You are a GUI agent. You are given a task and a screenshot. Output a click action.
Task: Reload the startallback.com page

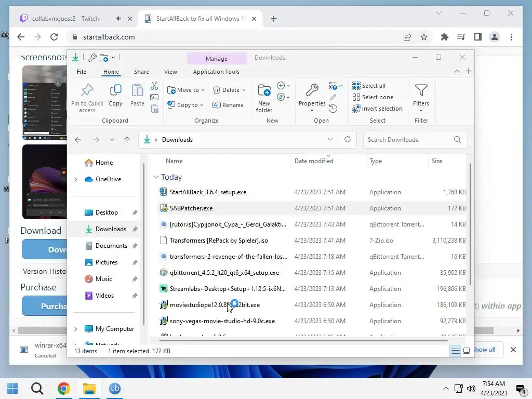(54, 37)
